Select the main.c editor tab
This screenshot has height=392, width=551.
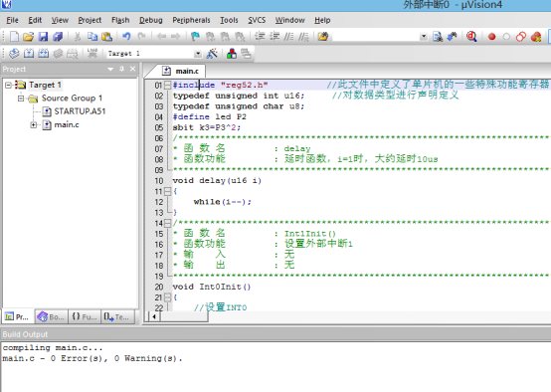[180, 71]
